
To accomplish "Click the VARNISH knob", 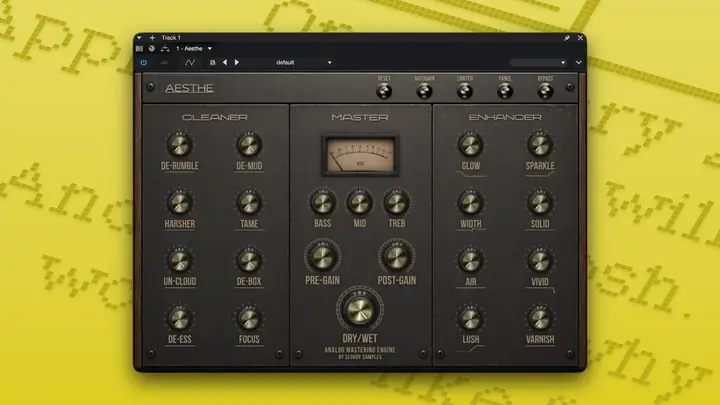I will 540,318.
